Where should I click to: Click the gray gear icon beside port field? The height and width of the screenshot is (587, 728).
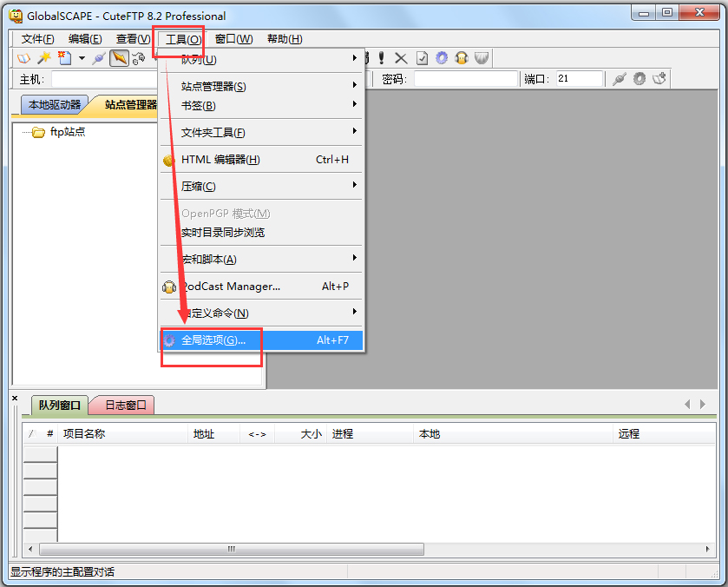(639, 79)
